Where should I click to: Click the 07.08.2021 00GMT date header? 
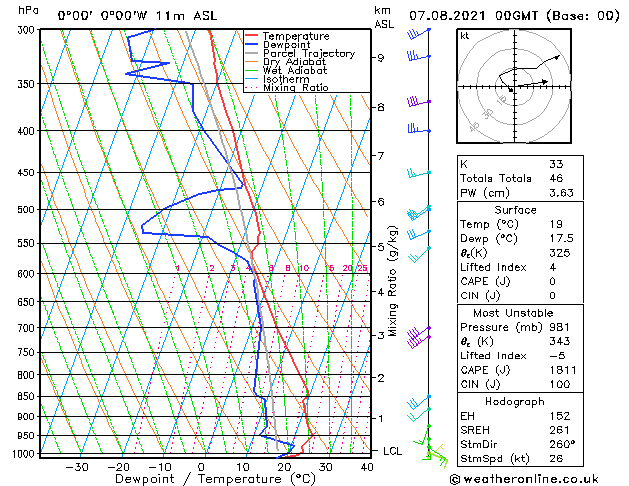click(x=473, y=16)
